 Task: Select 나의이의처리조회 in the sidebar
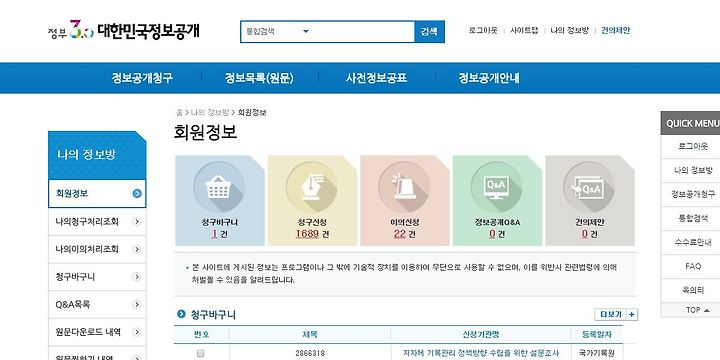[97, 249]
